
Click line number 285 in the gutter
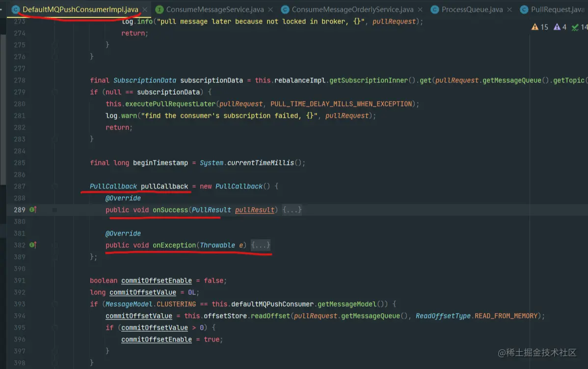tap(20, 163)
